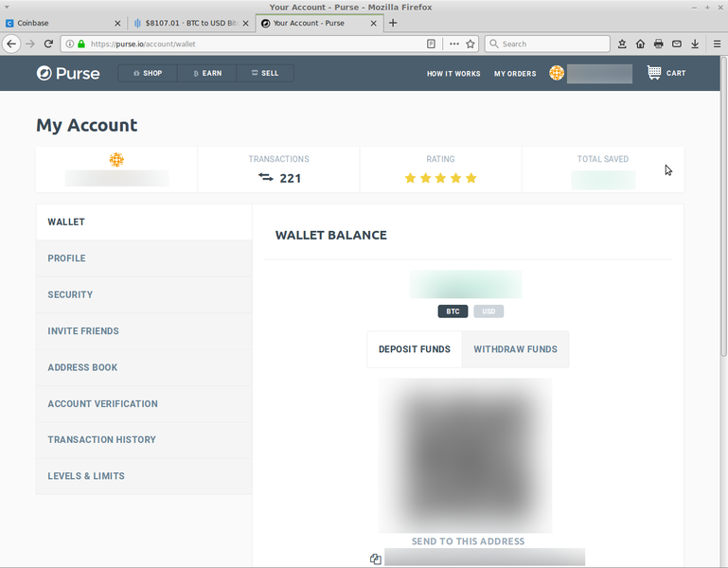Click the Purse logo in header

pyautogui.click(x=68, y=74)
